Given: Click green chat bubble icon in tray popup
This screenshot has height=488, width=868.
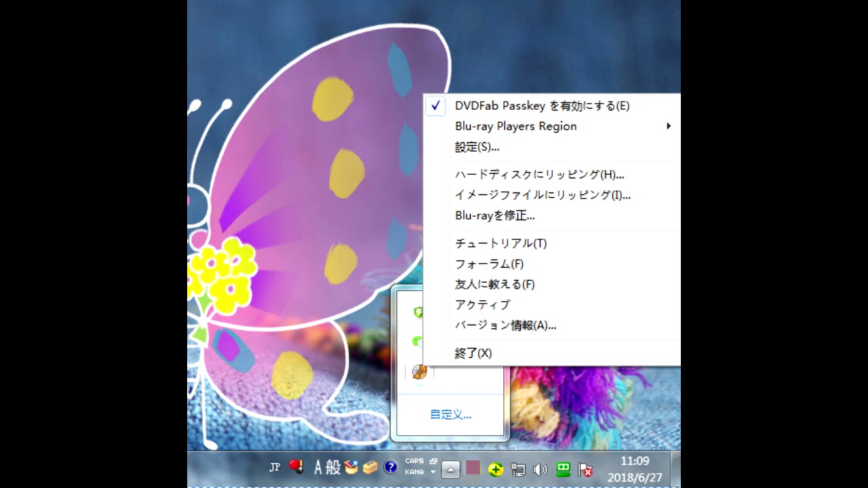Looking at the screenshot, I should tap(418, 342).
